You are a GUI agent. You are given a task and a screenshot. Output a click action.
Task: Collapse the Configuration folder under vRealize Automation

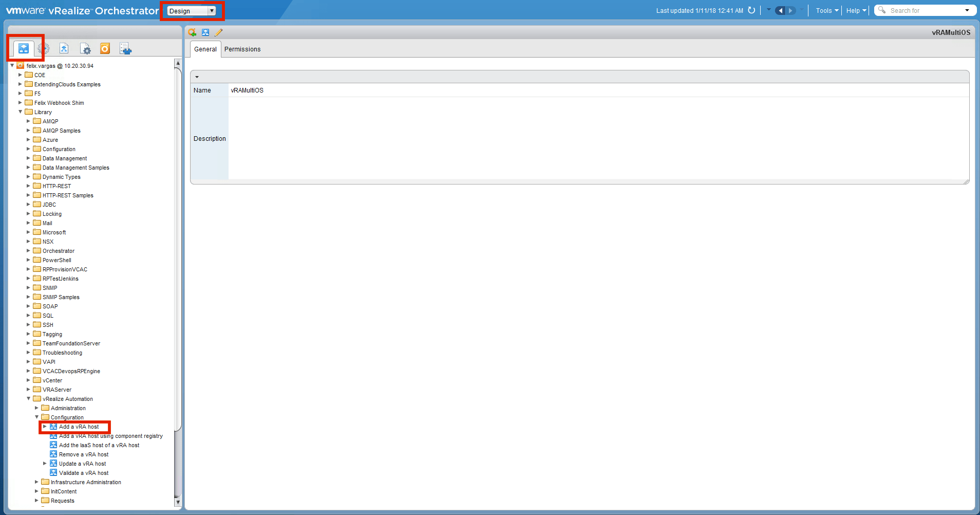(x=37, y=417)
